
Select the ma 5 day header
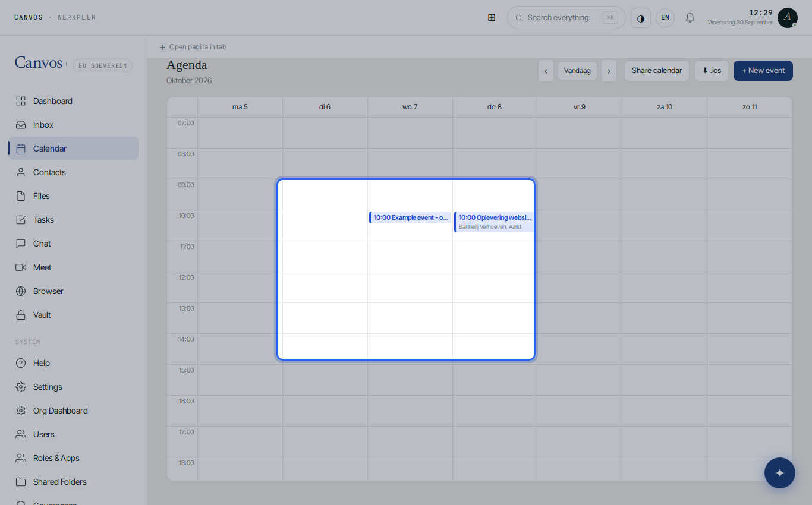(x=240, y=107)
